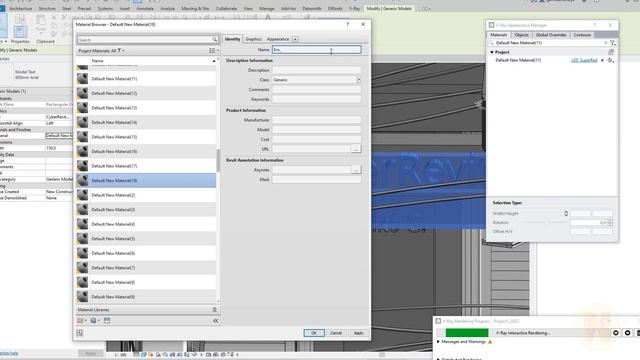640x360 pixels.
Task: Click the material Name input field
Action: coord(317,49)
